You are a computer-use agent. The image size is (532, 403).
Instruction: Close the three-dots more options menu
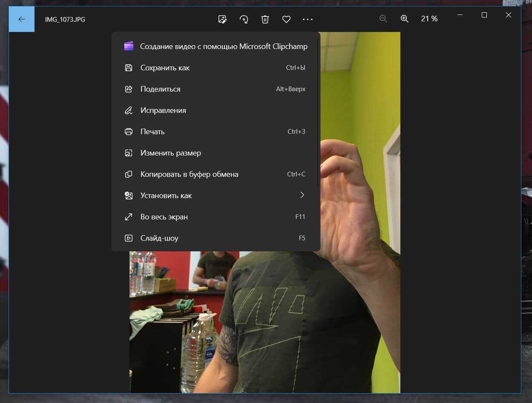point(308,19)
